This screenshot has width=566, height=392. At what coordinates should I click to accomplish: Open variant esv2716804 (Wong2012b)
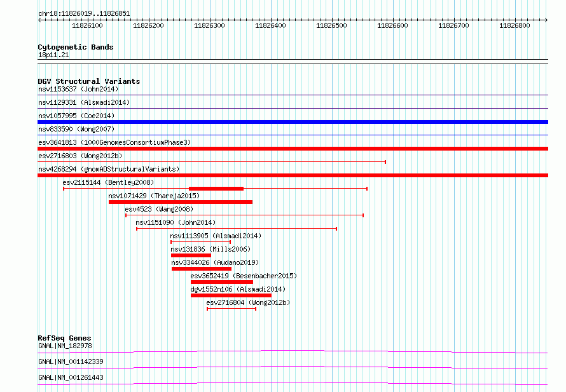[x=248, y=302]
